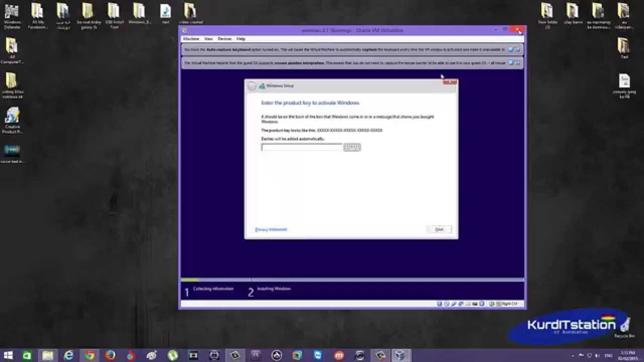
Task: Select the Creative Product R... shortcut
Action: click(12, 121)
